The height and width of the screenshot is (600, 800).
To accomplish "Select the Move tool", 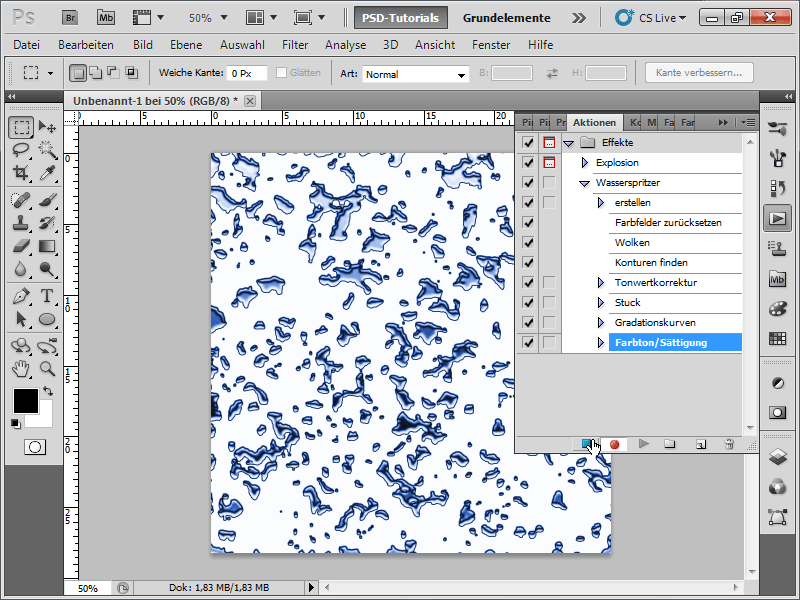I will pyautogui.click(x=47, y=127).
